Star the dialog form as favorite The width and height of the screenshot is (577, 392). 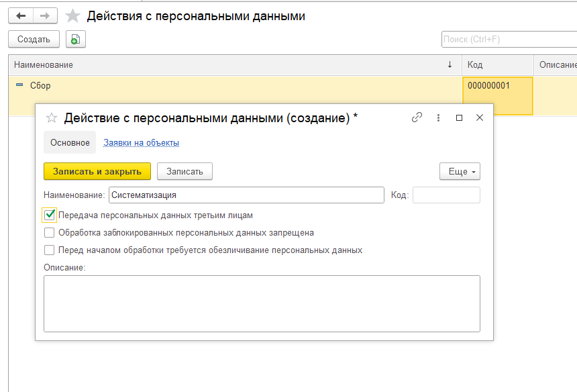52,118
